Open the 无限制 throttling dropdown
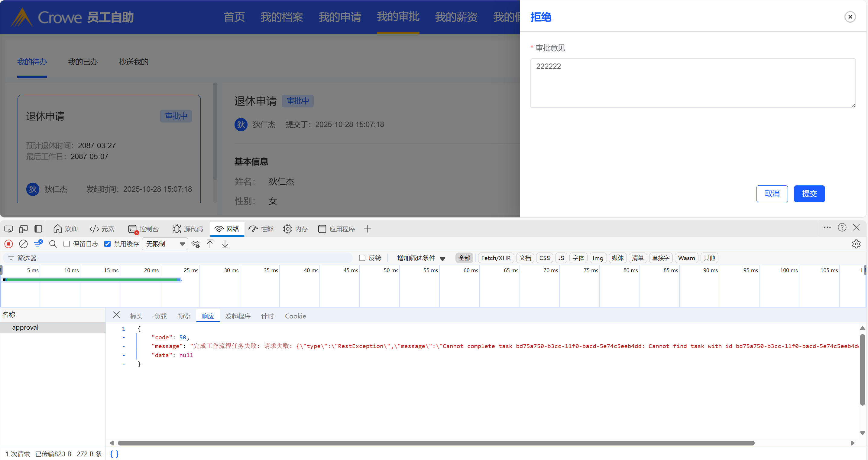Image resolution: width=868 pixels, height=460 pixels. coord(165,244)
